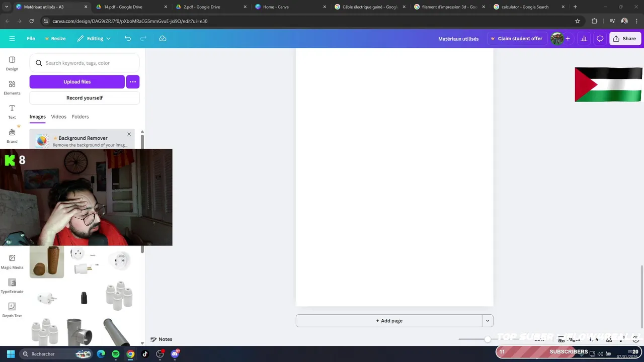This screenshot has height=362, width=644.
Task: Open the Magic Media app
Action: pos(12,262)
